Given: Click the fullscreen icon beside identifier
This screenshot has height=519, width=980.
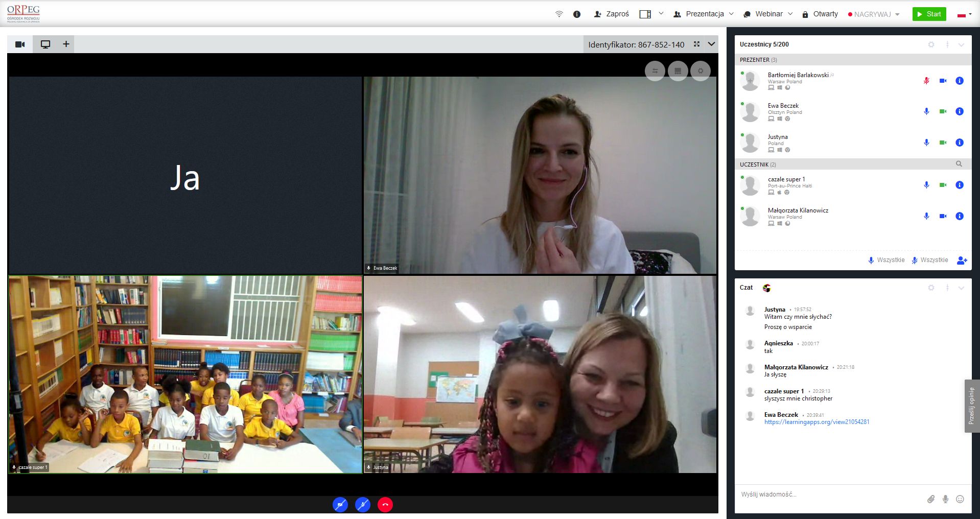Looking at the screenshot, I should point(696,44).
